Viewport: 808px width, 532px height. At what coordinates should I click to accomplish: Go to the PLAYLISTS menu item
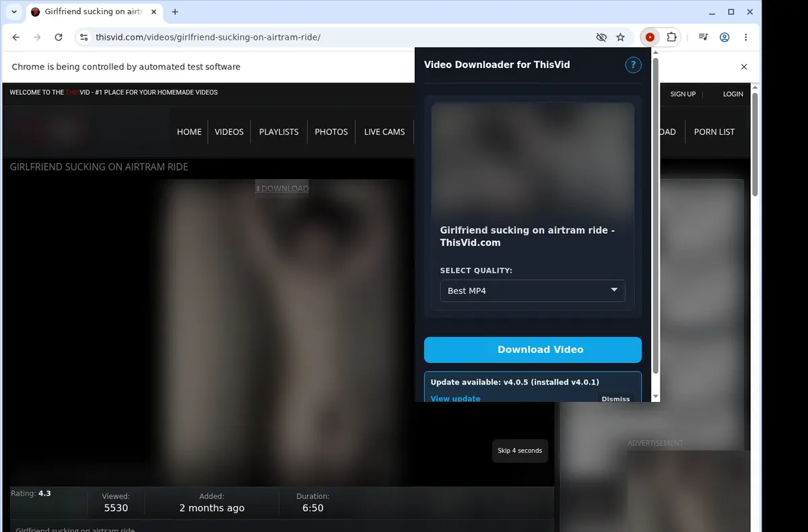[x=279, y=132]
